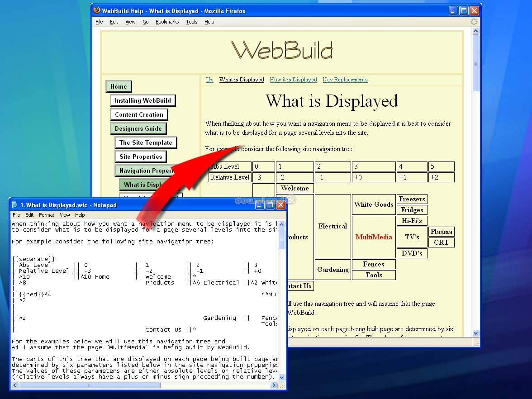Click Tools cell in navigation tree
The width and height of the screenshot is (532, 399).
[374, 275]
